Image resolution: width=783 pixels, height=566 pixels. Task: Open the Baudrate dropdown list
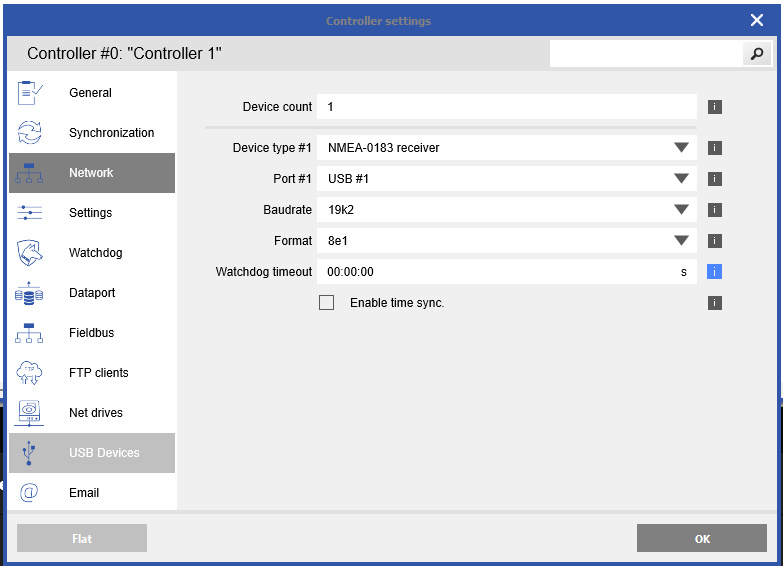pos(681,210)
